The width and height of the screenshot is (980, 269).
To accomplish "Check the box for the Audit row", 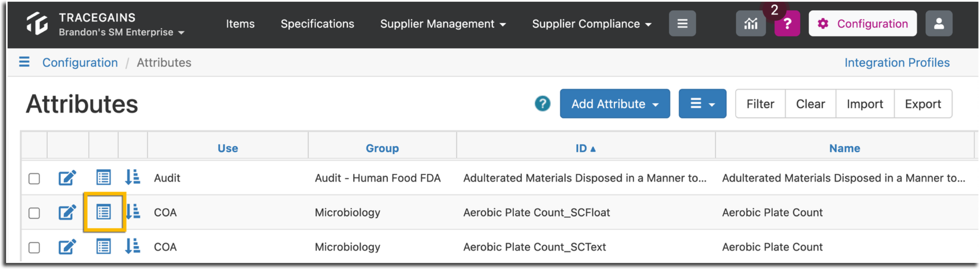I will 34,178.
